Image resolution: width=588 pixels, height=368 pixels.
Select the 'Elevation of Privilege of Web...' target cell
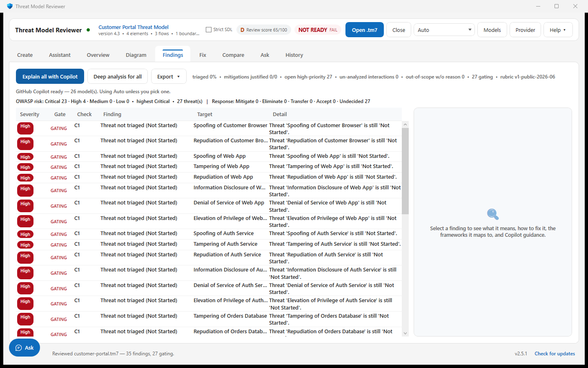pyautogui.click(x=230, y=218)
